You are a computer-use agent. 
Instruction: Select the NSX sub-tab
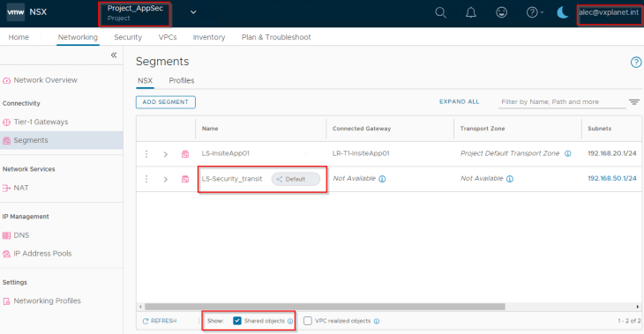[145, 81]
